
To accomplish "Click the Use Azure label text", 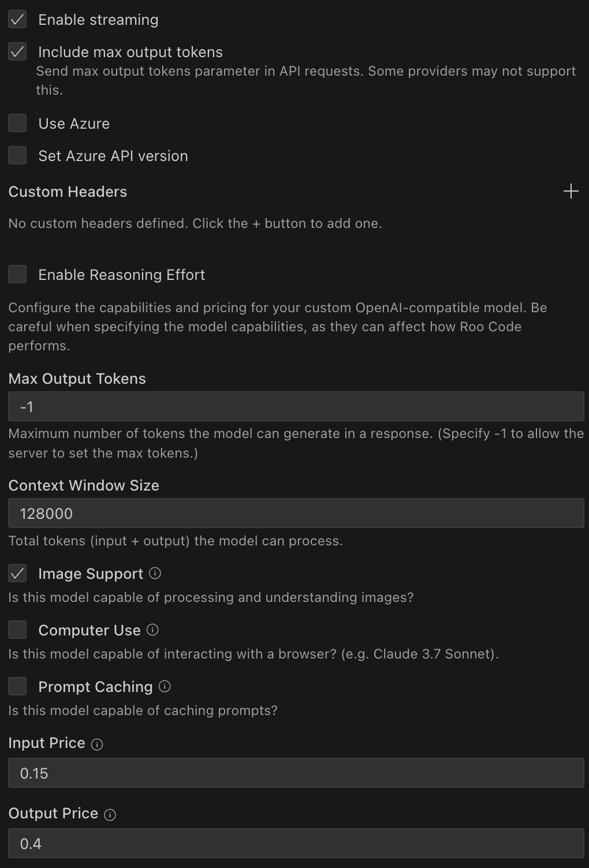I will point(74,124).
